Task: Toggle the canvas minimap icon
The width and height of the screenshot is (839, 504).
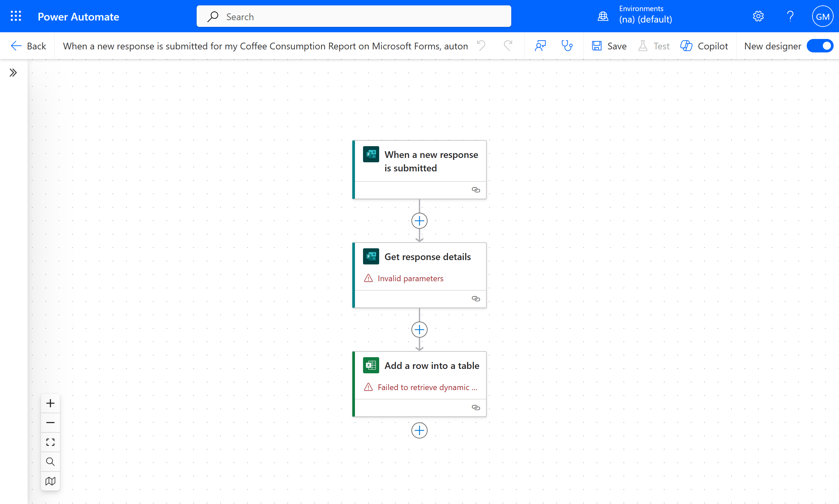Action: (50, 481)
